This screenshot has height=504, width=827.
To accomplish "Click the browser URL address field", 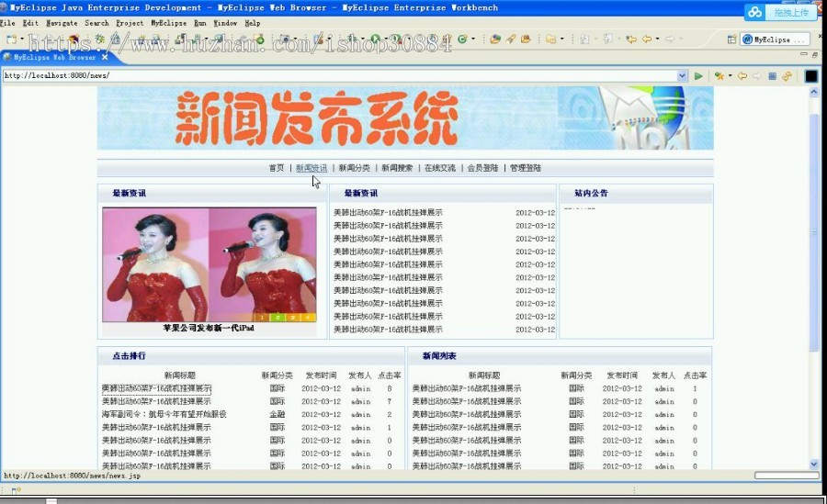I will [340, 75].
